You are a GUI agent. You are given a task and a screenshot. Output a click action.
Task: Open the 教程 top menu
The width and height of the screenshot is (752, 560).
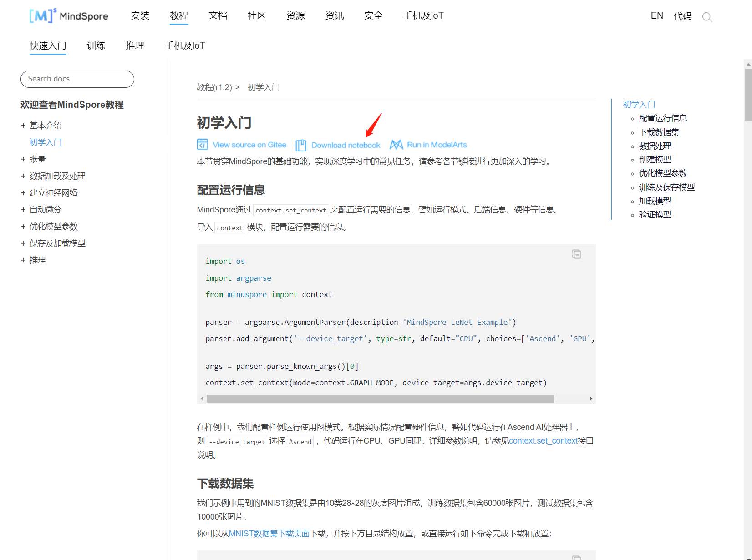pyautogui.click(x=179, y=16)
